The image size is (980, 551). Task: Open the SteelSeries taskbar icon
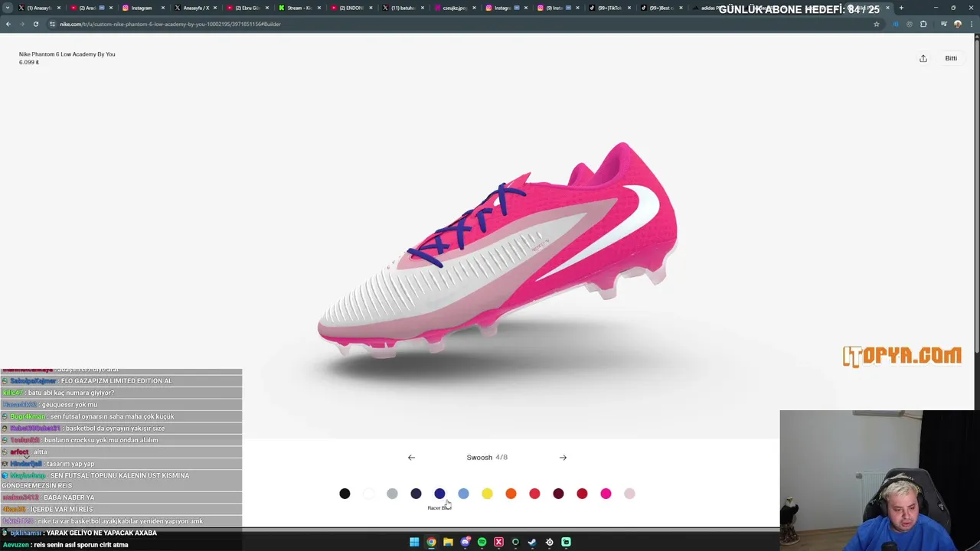(549, 542)
